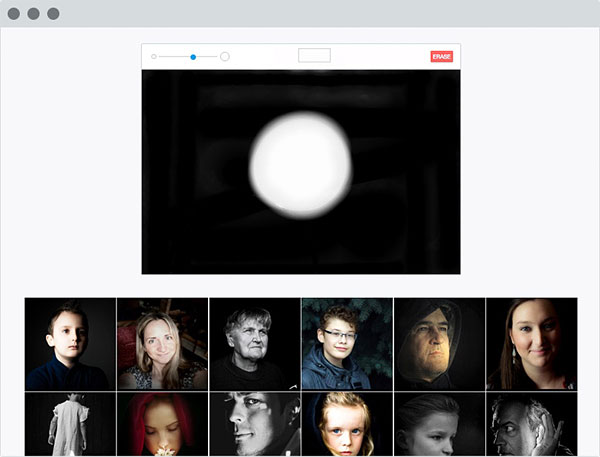Screen dimensions: 600x457
Task: Select the boy in dark shirt portrait
Action: [x=70, y=343]
